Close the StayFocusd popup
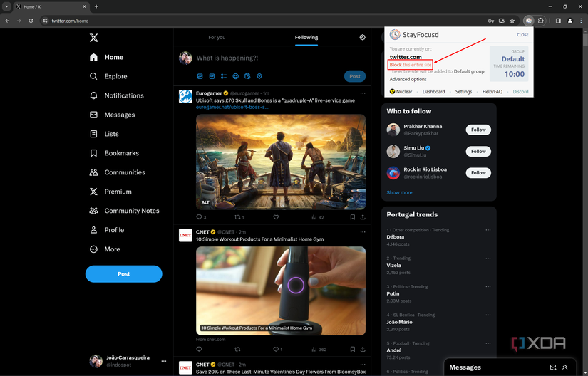The height and width of the screenshot is (376, 588). [x=522, y=35]
